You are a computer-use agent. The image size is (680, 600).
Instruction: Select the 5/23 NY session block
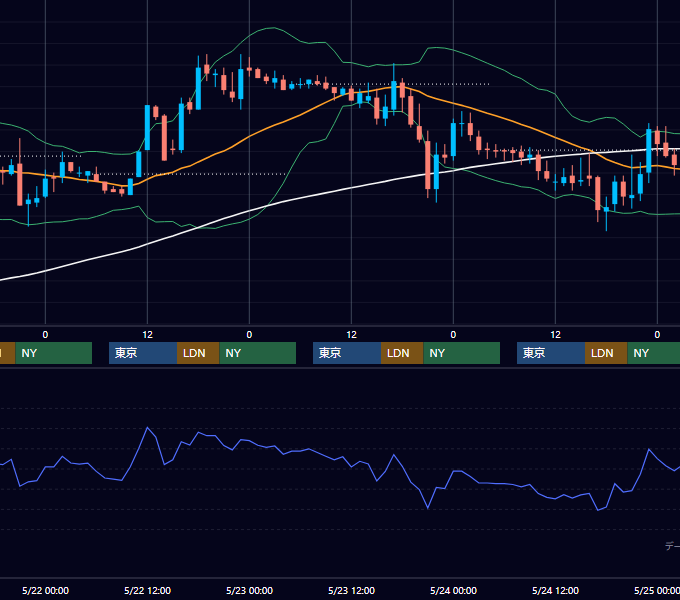point(461,353)
